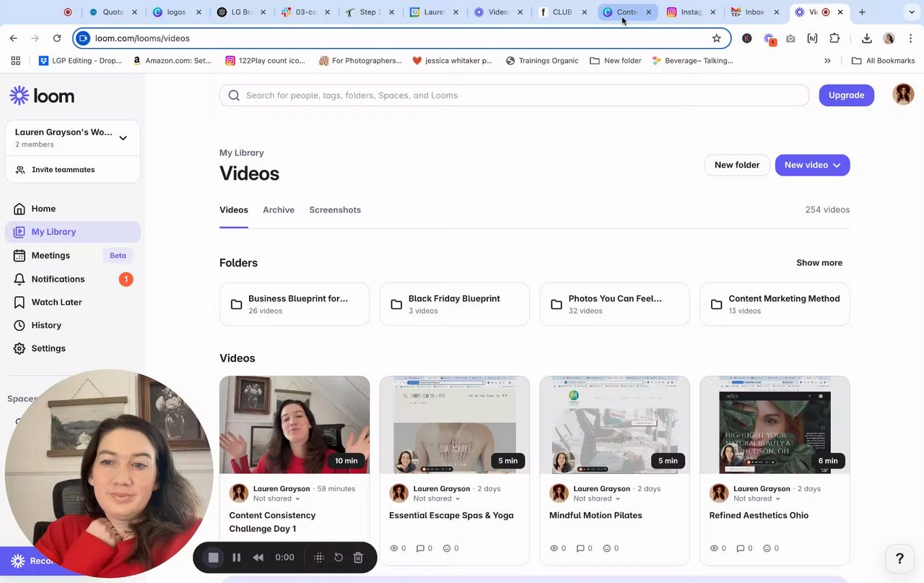Click the views eye icon on Refined Aesthetics

[715, 548]
